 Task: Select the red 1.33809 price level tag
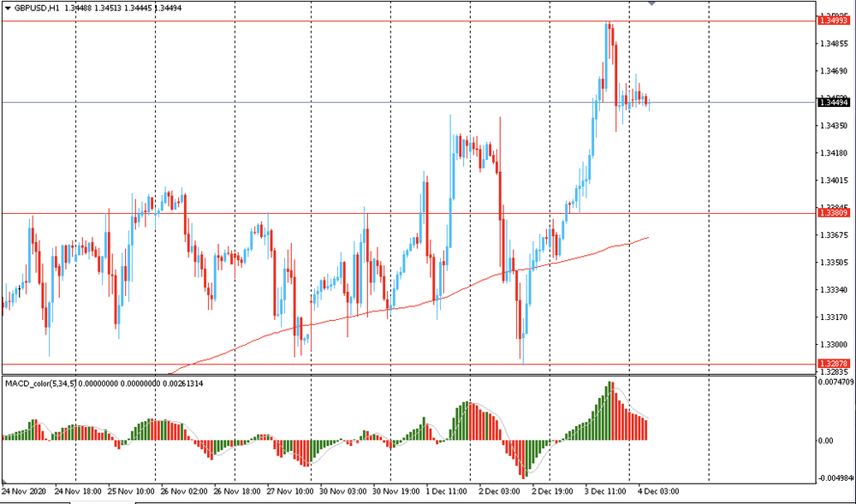coord(833,213)
